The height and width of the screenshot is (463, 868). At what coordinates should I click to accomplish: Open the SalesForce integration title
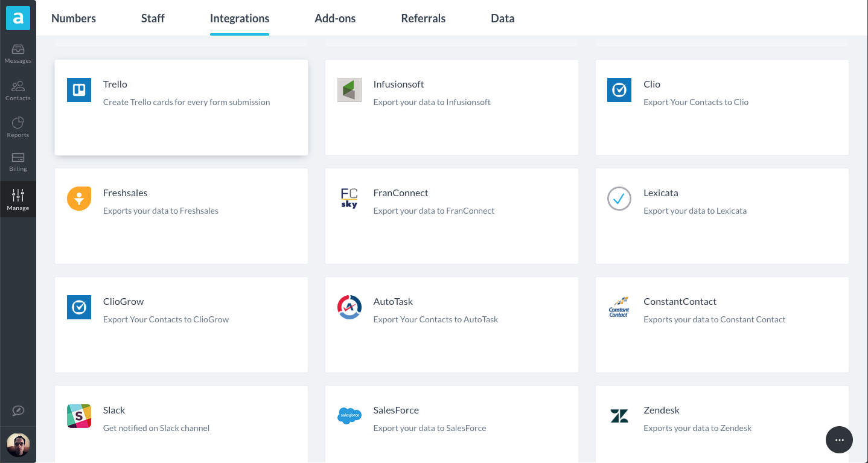coord(396,410)
